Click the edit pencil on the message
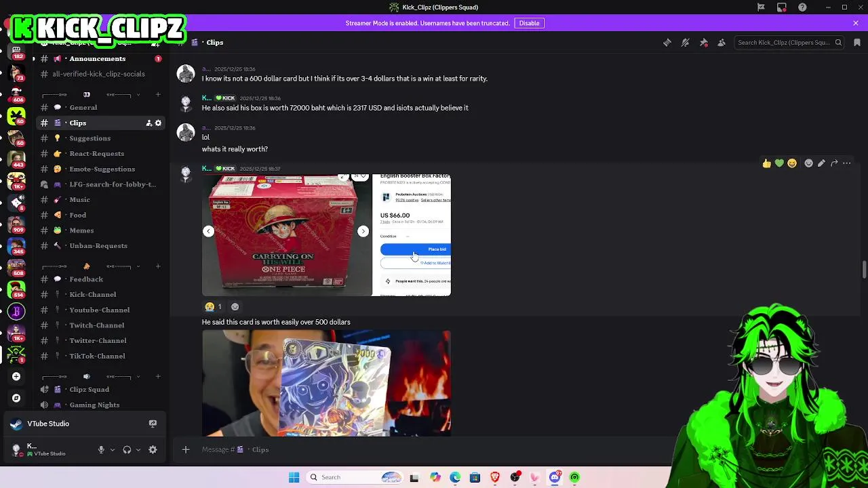Image resolution: width=868 pixels, height=488 pixels. 821,163
